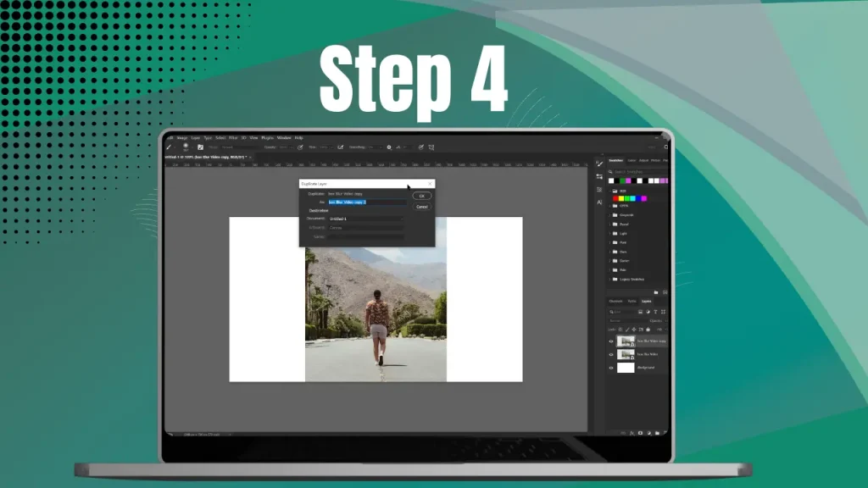Create new swatch group folder icon

click(x=656, y=292)
